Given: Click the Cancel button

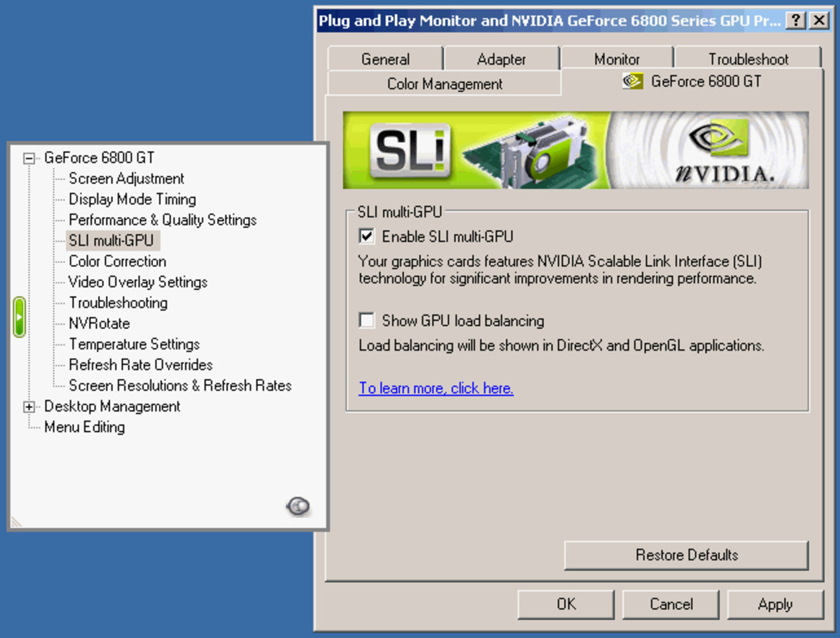Looking at the screenshot, I should (670, 604).
